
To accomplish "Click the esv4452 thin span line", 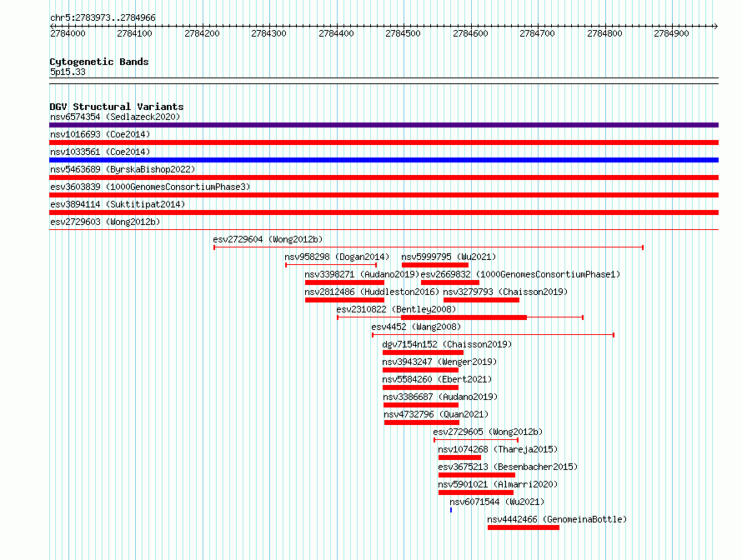I will (x=493, y=335).
